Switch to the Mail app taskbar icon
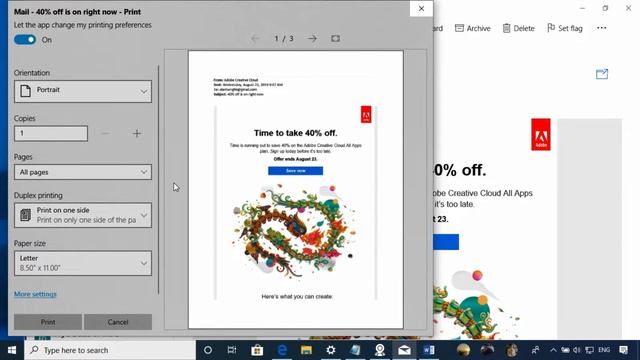640x360 pixels. point(404,350)
